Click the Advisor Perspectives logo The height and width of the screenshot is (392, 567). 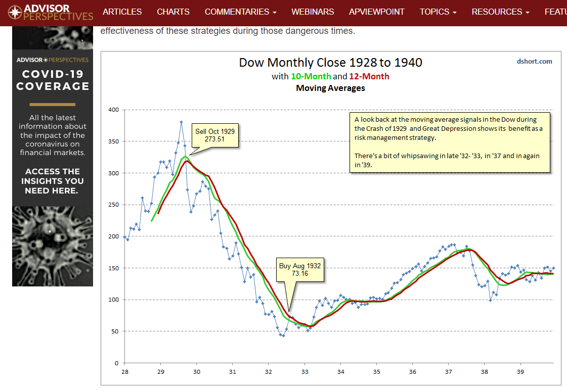point(51,13)
